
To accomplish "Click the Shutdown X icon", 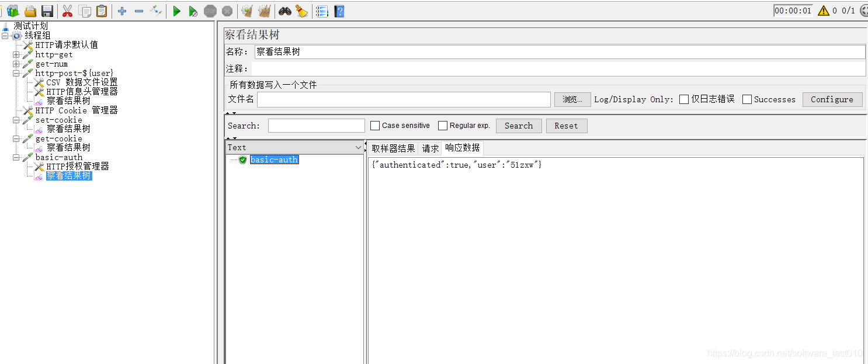I will (x=227, y=11).
